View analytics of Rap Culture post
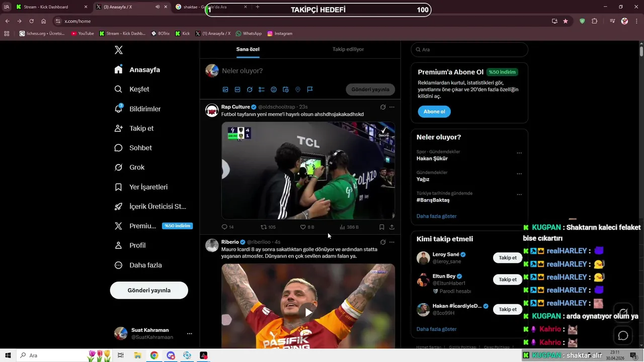 click(349, 227)
